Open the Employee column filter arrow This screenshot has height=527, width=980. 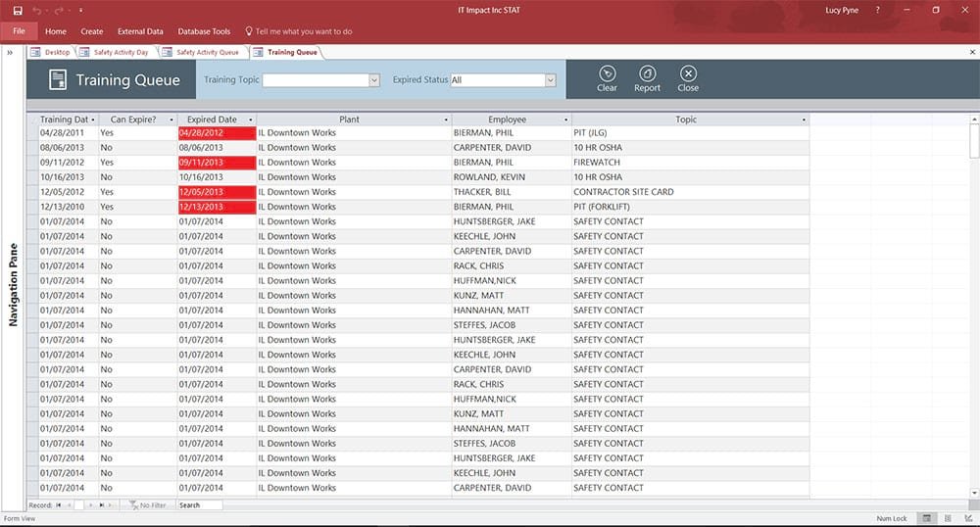(x=566, y=120)
